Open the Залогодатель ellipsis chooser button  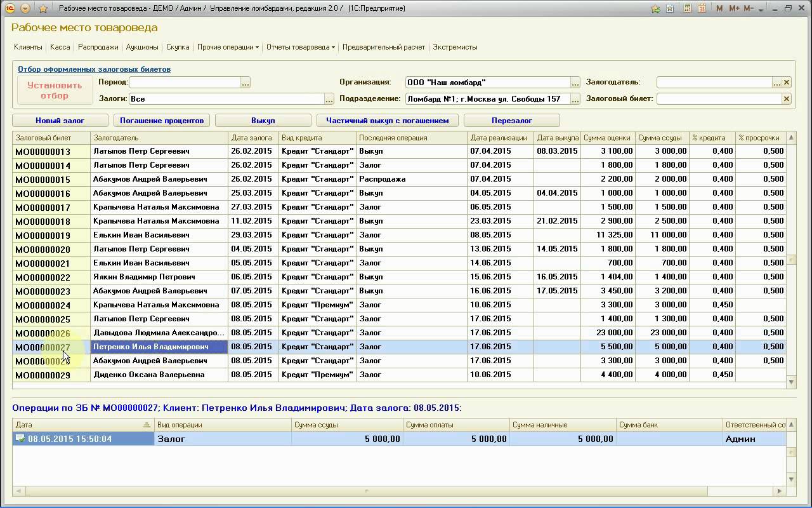point(776,83)
